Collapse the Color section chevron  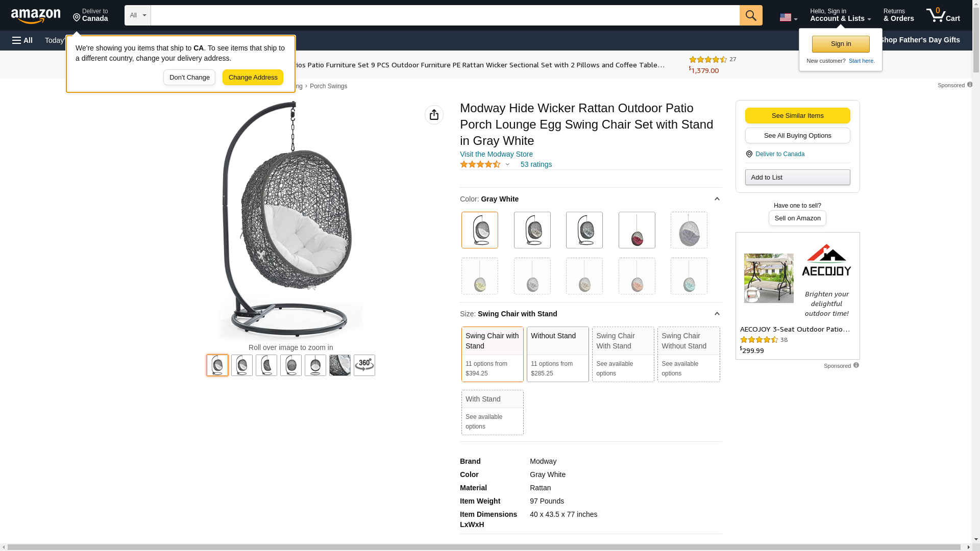point(717,199)
